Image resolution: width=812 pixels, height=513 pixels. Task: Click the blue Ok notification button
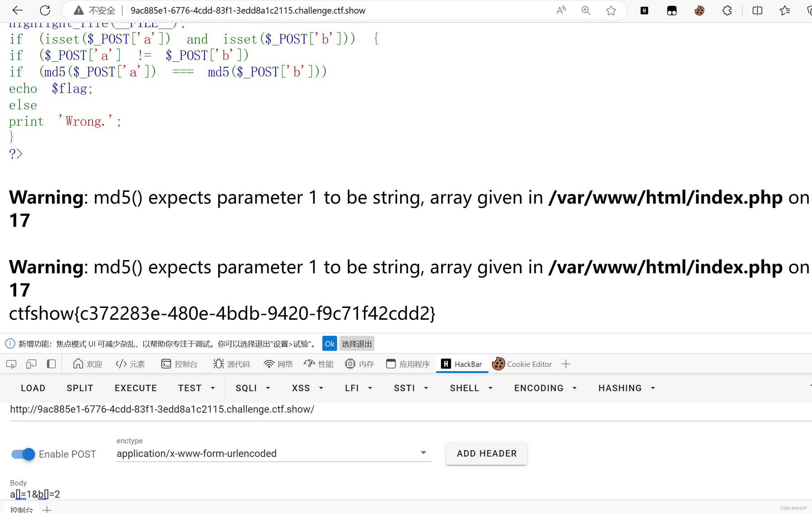pyautogui.click(x=329, y=344)
